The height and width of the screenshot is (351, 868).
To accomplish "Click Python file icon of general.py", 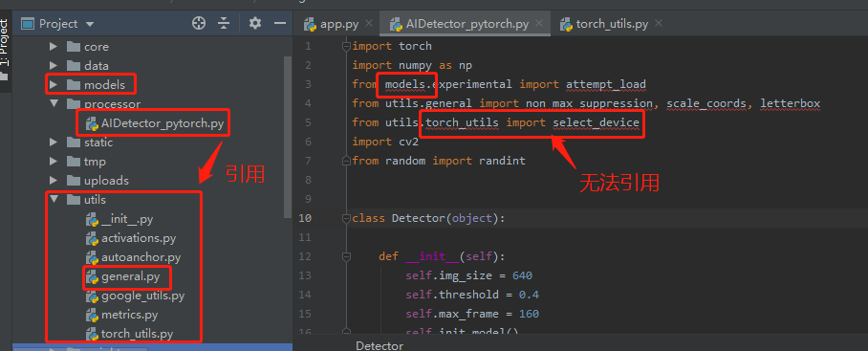I will point(92,276).
